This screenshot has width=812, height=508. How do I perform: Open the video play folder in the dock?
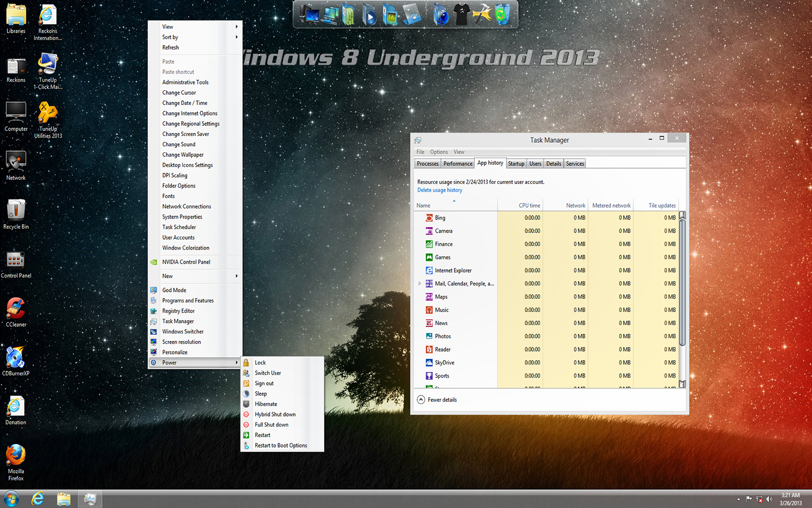pyautogui.click(x=369, y=14)
